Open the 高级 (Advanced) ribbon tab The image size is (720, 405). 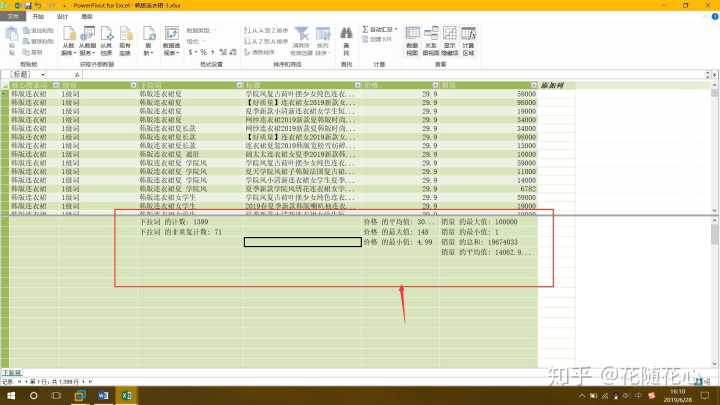87,17
